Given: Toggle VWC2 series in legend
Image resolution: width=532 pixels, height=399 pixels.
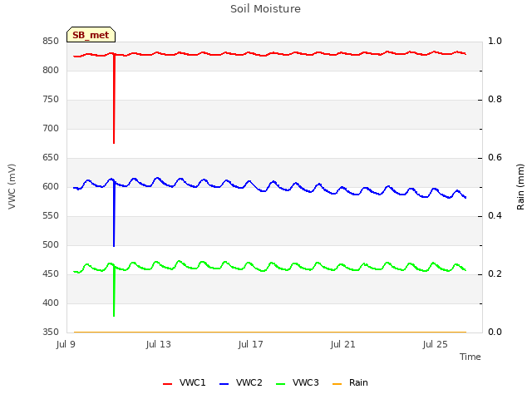Looking at the screenshot, I should (241, 382).
